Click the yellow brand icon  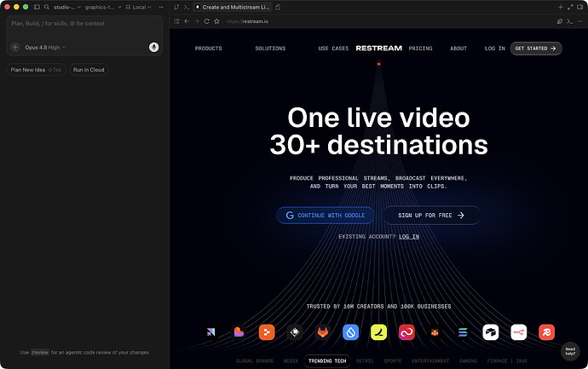[378, 332]
